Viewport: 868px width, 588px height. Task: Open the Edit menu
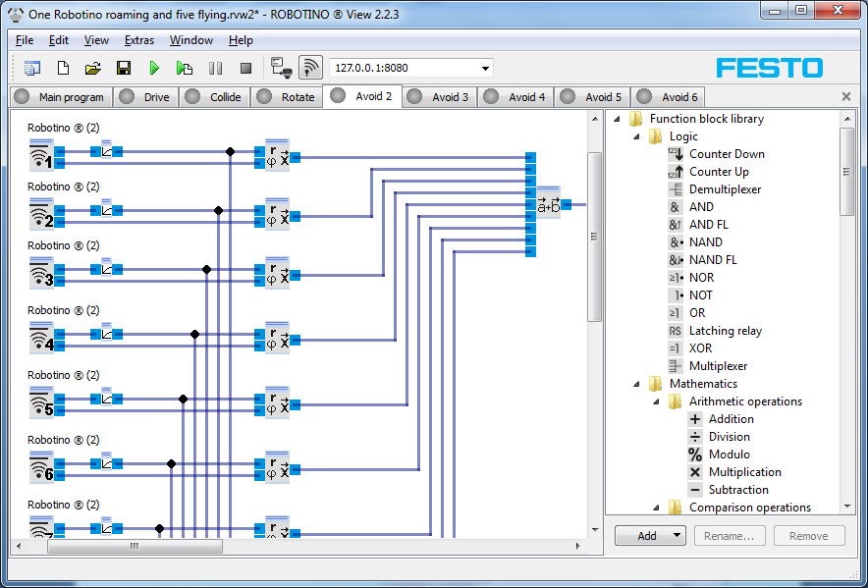59,40
